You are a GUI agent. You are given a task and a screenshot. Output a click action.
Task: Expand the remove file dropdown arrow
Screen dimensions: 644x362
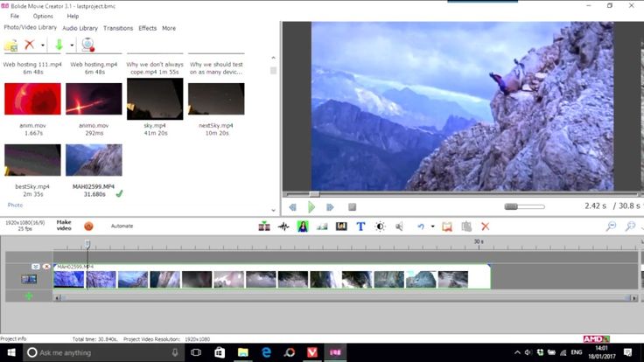43,45
